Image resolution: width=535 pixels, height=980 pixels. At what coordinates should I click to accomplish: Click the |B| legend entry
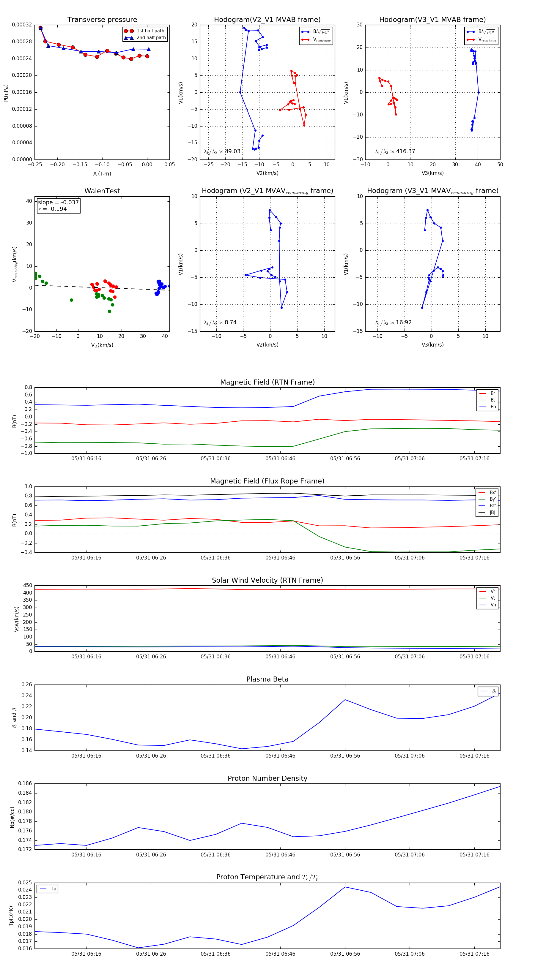coord(487,513)
